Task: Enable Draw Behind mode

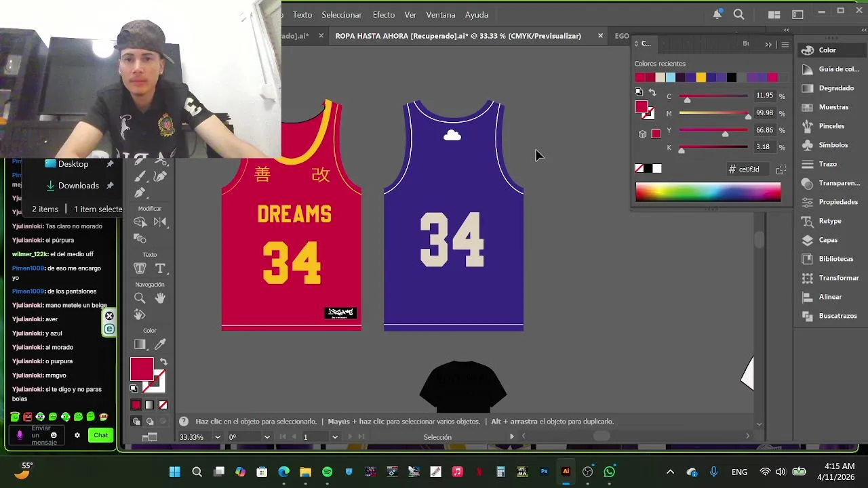Action: pyautogui.click(x=150, y=422)
